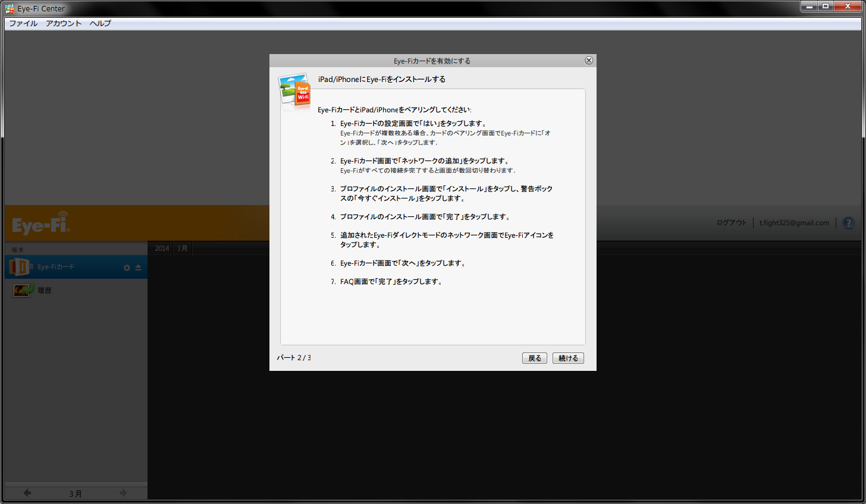Click the Eye-Fi logo
Viewport: 866px width, 504px height.
pyautogui.click(x=41, y=223)
